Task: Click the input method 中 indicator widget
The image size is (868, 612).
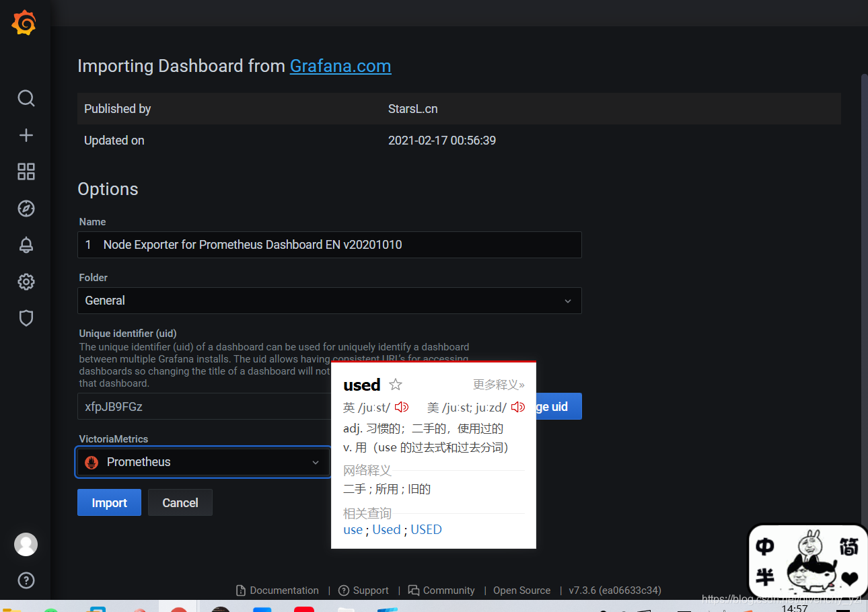Action: 765,546
